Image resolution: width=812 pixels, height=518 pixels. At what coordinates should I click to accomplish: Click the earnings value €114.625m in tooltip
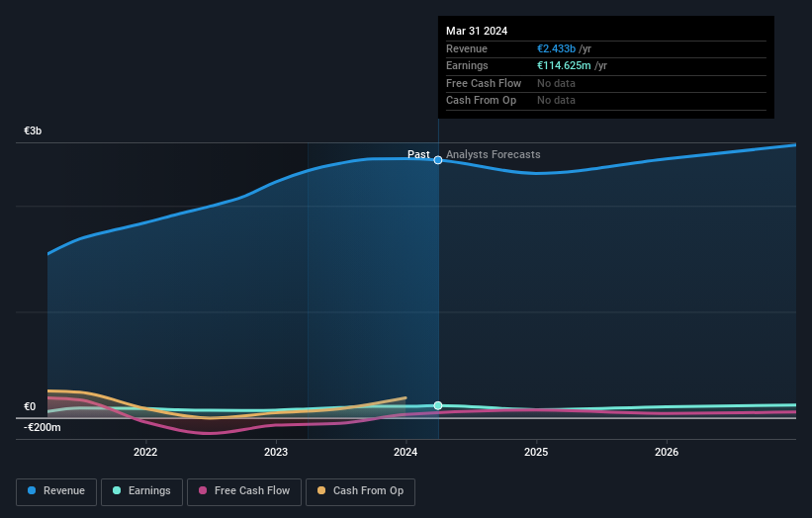[564, 65]
